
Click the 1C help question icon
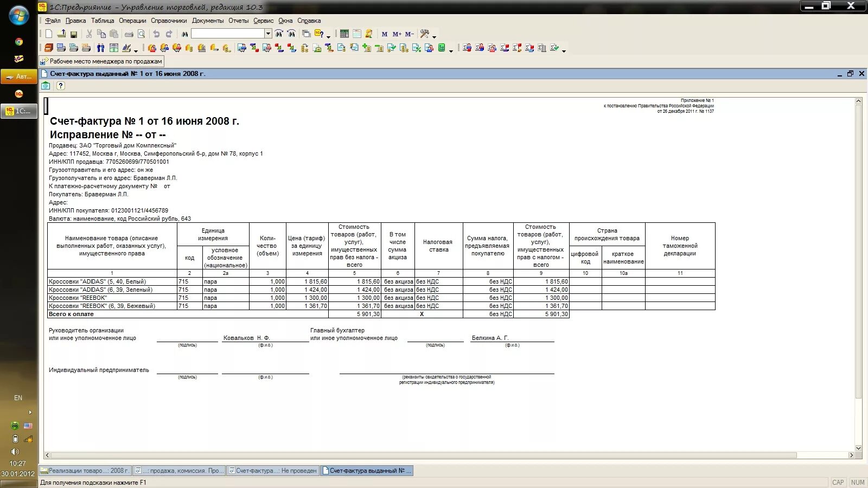[319, 34]
